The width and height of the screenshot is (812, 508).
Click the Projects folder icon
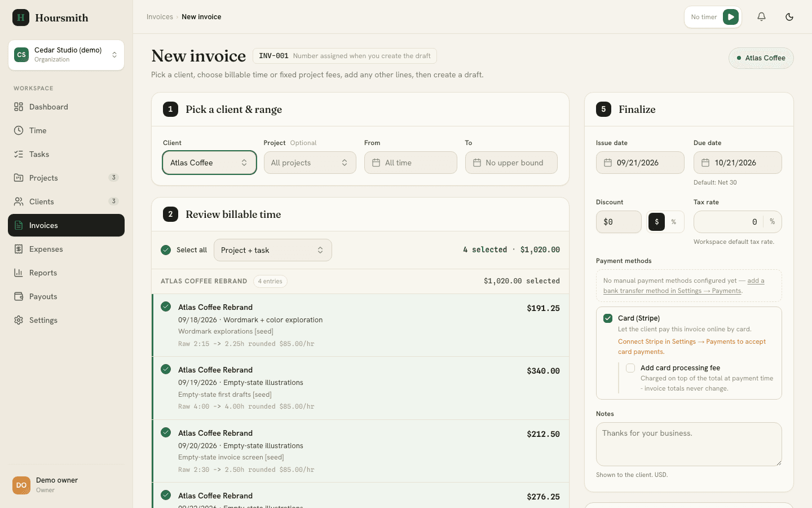click(x=19, y=178)
